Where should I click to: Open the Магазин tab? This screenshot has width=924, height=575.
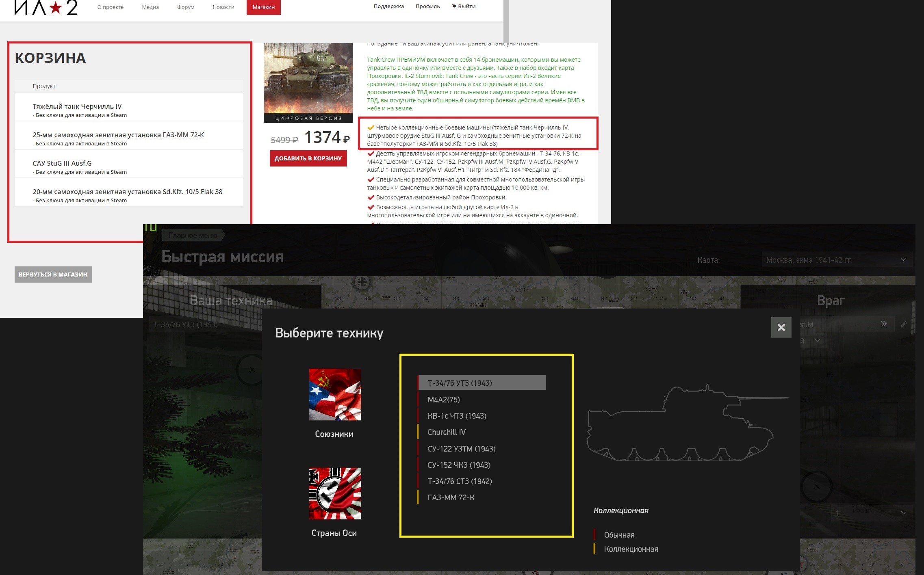click(264, 7)
